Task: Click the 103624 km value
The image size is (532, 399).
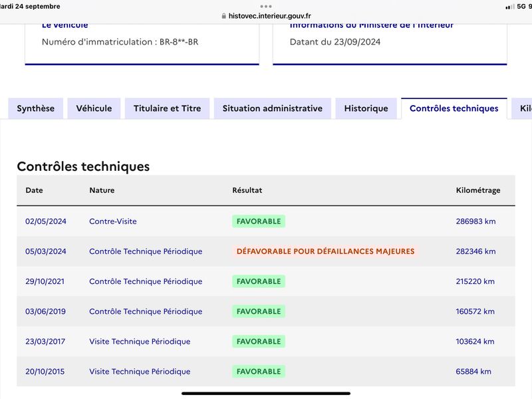Action: pyautogui.click(x=475, y=341)
